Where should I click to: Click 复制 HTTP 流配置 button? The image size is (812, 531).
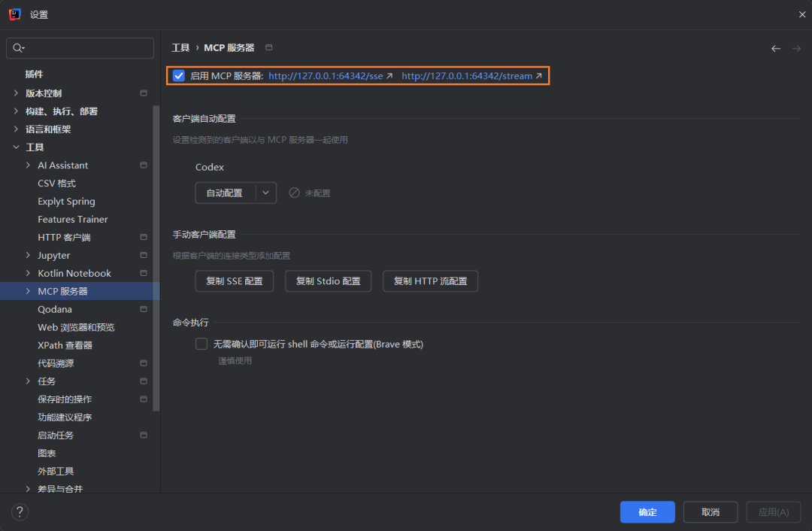(430, 281)
